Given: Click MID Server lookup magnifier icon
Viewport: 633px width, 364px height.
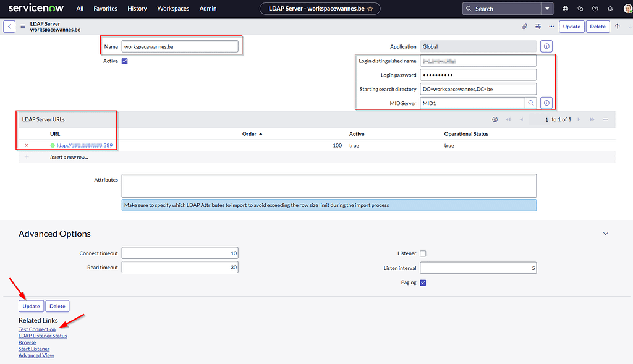Looking at the screenshot, I should point(531,103).
